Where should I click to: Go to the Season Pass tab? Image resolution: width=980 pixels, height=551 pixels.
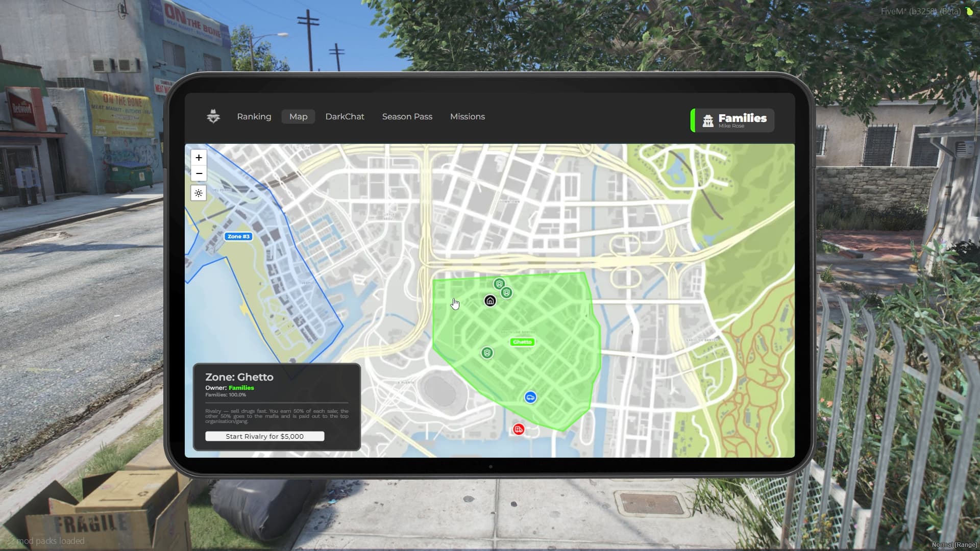coord(407,116)
